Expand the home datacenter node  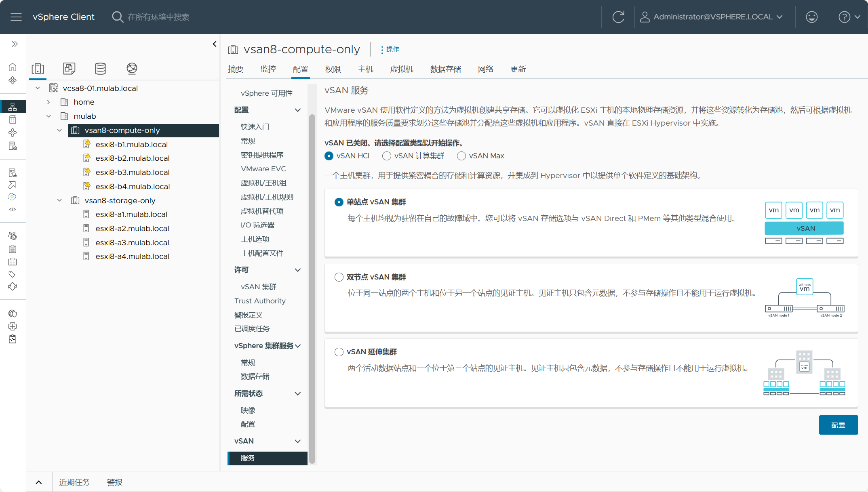pos(48,102)
